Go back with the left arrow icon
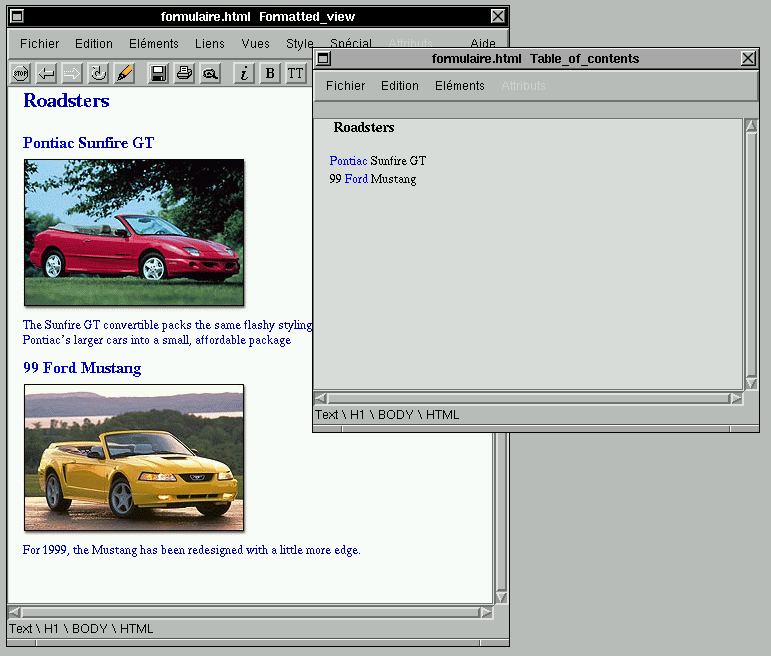Screen dimensions: 771x656 (46, 73)
